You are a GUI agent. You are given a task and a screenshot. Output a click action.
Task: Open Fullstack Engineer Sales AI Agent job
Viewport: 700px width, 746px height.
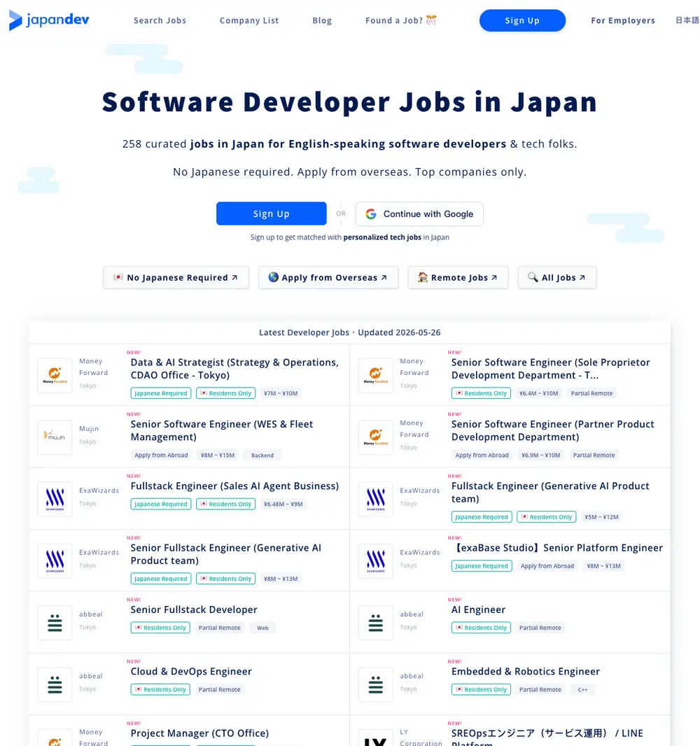(x=234, y=486)
